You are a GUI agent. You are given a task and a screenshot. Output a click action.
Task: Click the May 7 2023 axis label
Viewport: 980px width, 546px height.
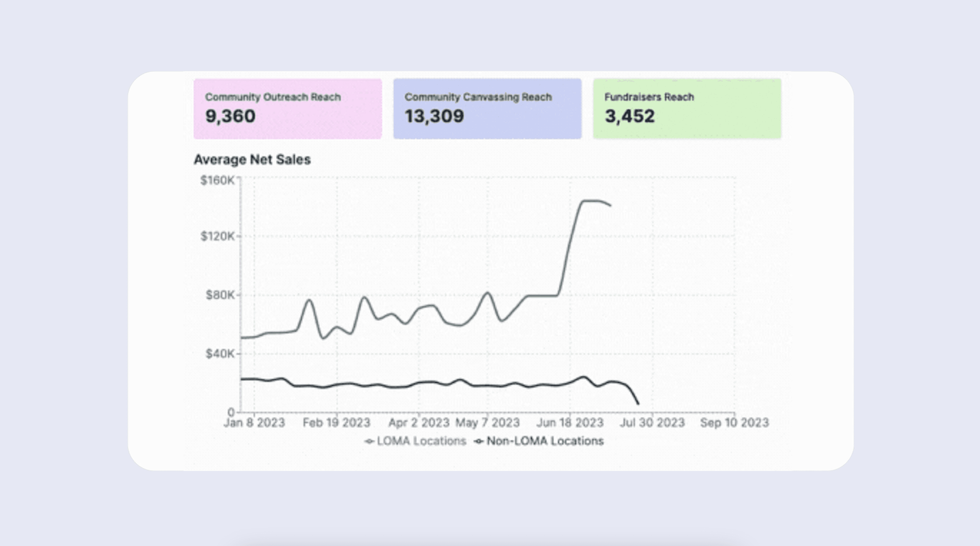pyautogui.click(x=487, y=423)
